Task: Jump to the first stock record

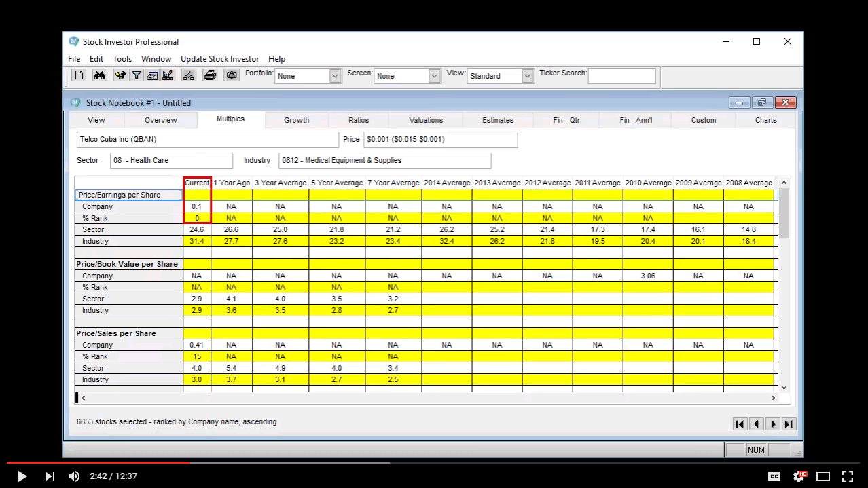Action: (x=740, y=424)
